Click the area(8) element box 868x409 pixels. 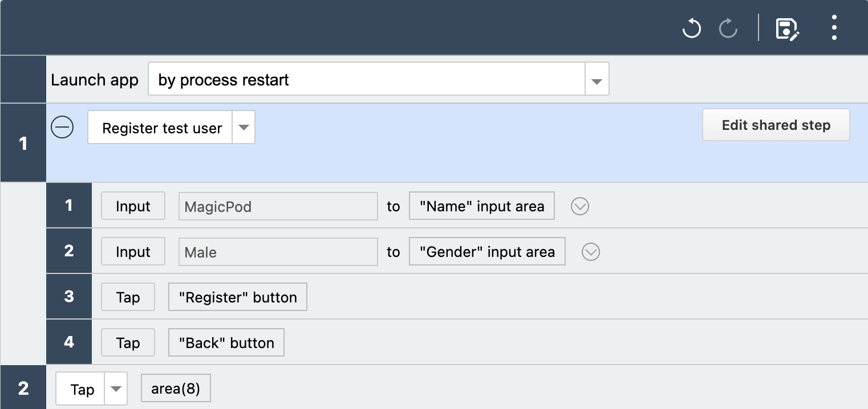point(176,389)
